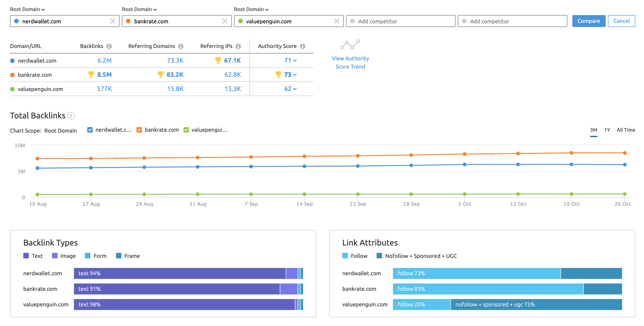Click the Compare button
This screenshot has width=644, height=326.
[x=589, y=21]
